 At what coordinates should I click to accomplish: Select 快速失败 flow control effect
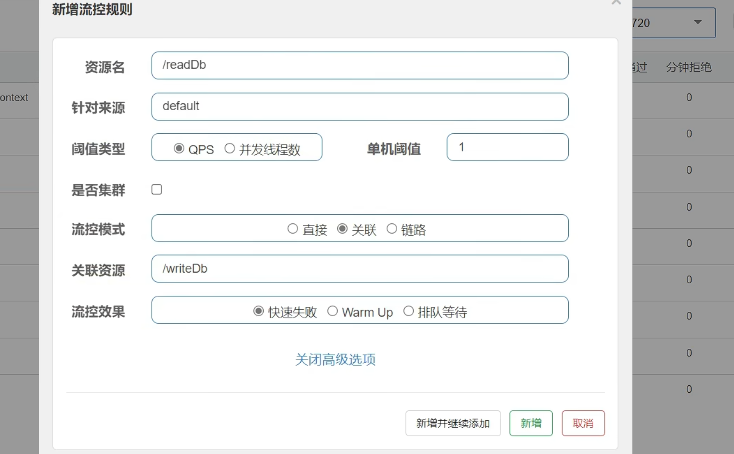[x=258, y=311]
